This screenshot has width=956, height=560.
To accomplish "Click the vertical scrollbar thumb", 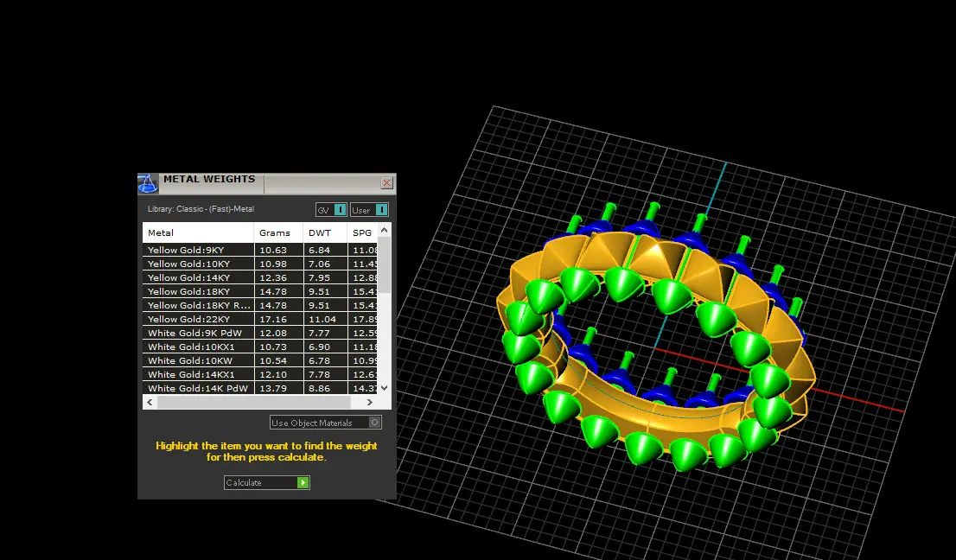I will pos(384,265).
